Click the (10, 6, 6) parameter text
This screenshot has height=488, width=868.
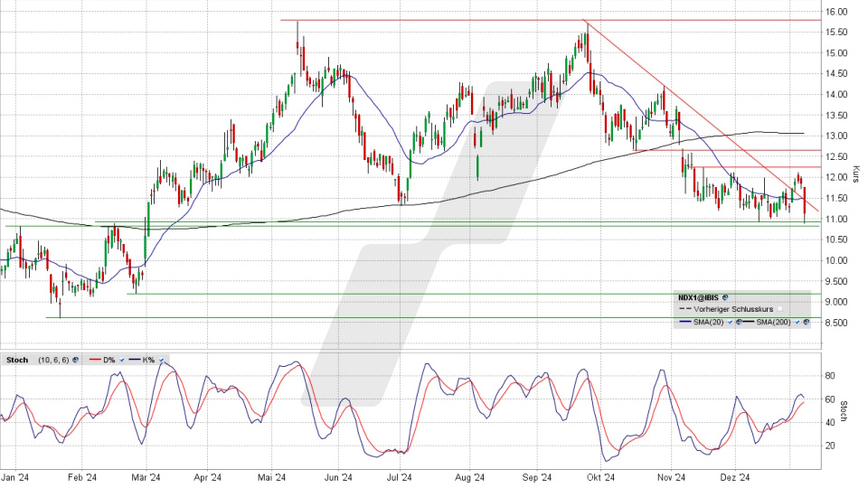click(x=53, y=361)
